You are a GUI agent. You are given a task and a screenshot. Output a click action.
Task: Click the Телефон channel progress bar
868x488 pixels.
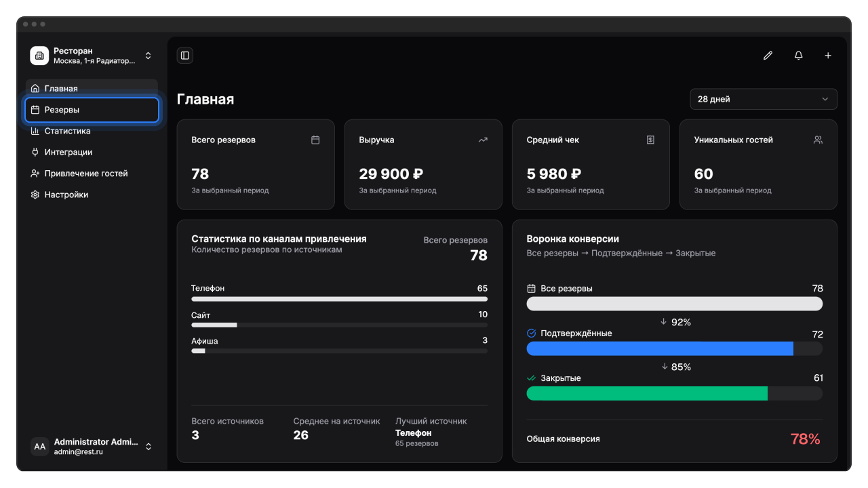[339, 299]
